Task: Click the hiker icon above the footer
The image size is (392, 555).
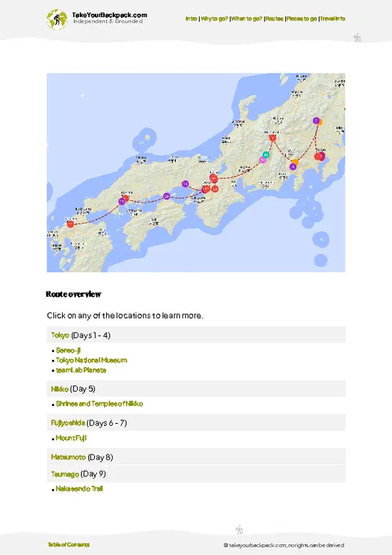Action: pyautogui.click(x=239, y=530)
